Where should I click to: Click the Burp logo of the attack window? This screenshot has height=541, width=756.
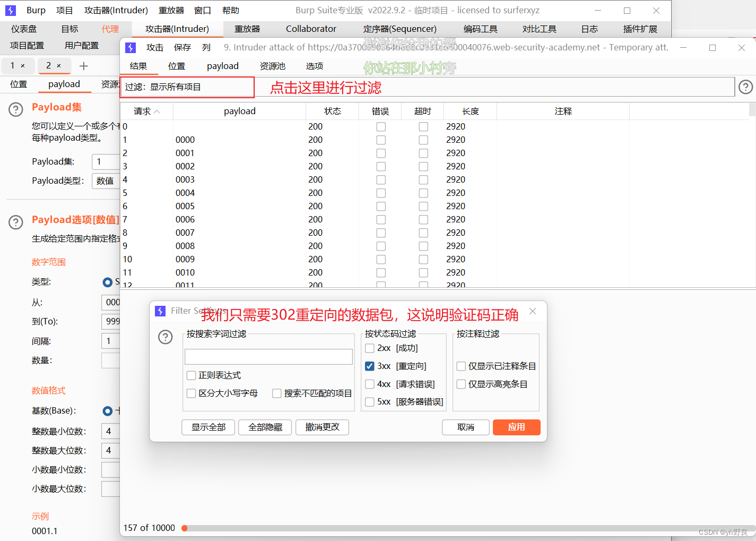(x=131, y=48)
